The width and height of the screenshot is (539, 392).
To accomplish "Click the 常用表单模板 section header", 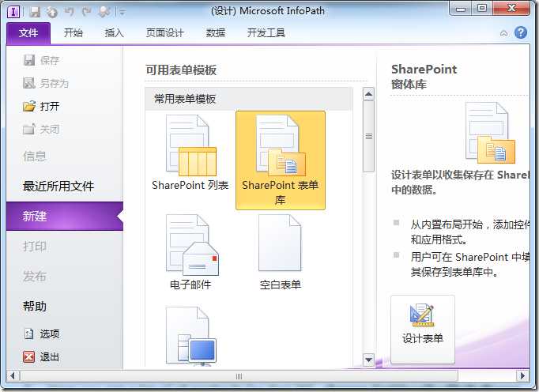I will point(249,100).
